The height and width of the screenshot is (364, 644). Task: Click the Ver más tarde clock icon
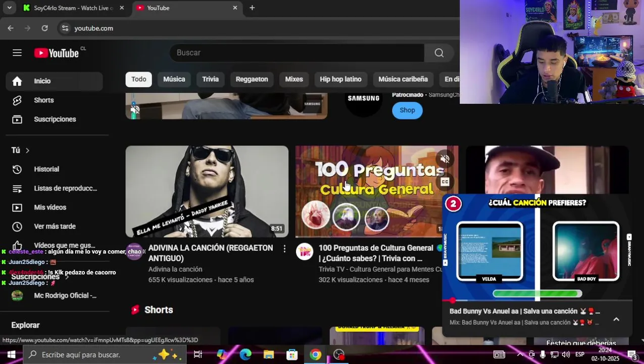pos(17,226)
